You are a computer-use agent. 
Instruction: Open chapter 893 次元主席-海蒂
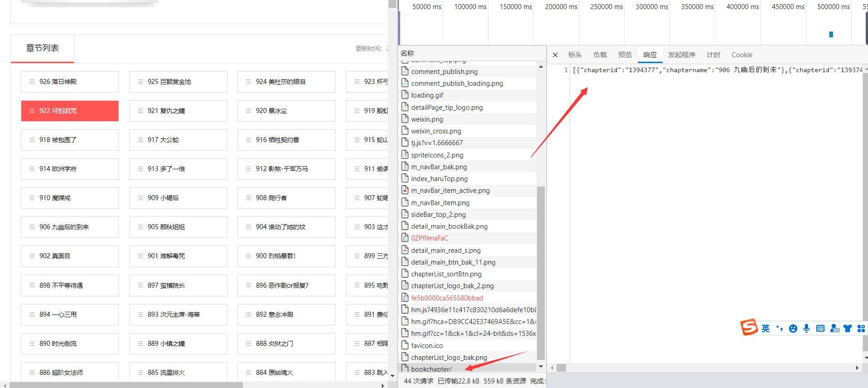[x=178, y=314]
